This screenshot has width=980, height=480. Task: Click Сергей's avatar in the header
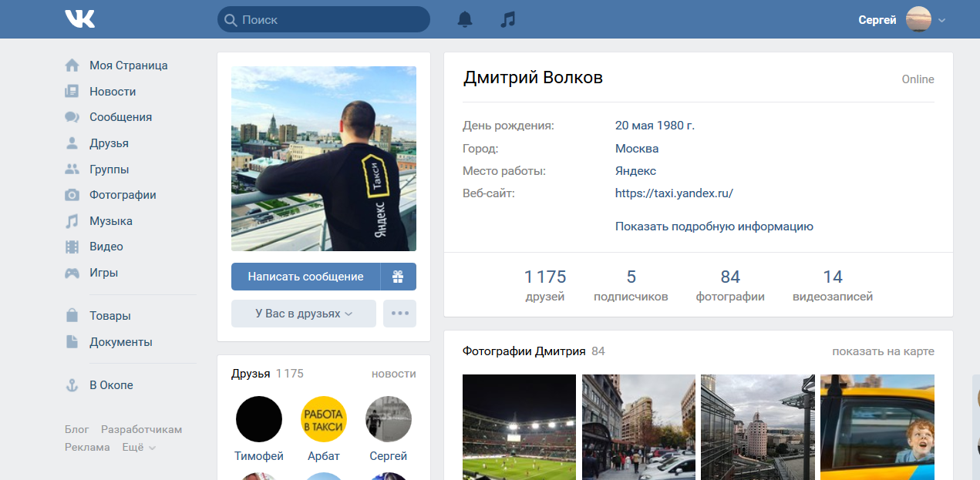coord(918,19)
